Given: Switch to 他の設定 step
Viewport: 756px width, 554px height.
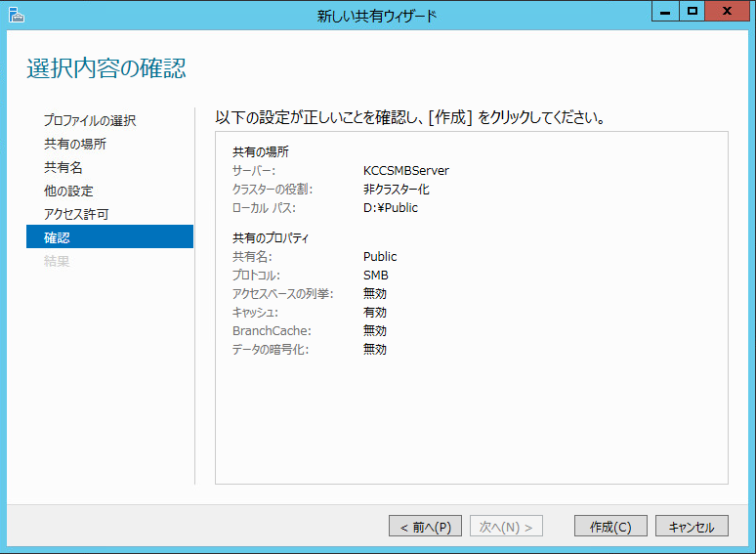Looking at the screenshot, I should (x=68, y=191).
